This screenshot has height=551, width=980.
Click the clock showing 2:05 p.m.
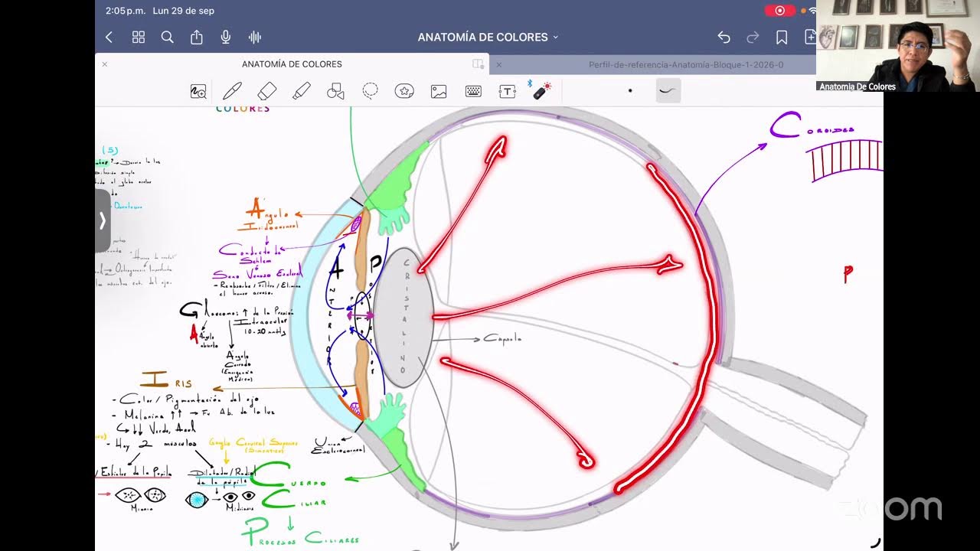(126, 11)
